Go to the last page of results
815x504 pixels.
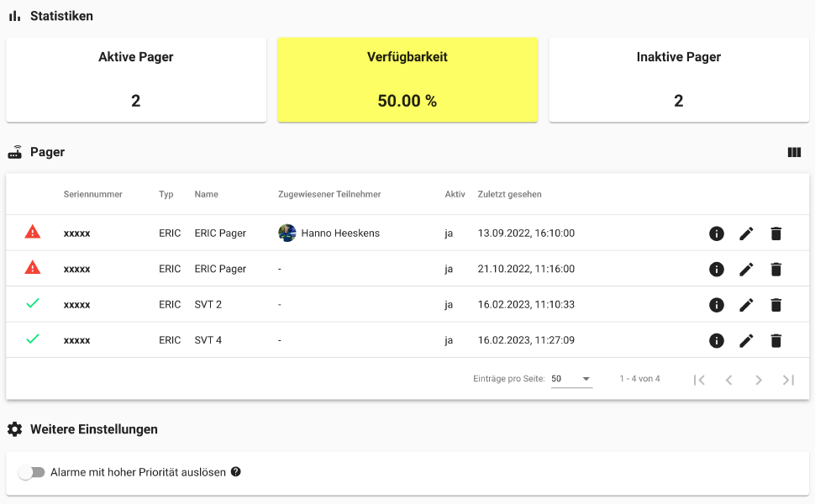pyautogui.click(x=788, y=380)
